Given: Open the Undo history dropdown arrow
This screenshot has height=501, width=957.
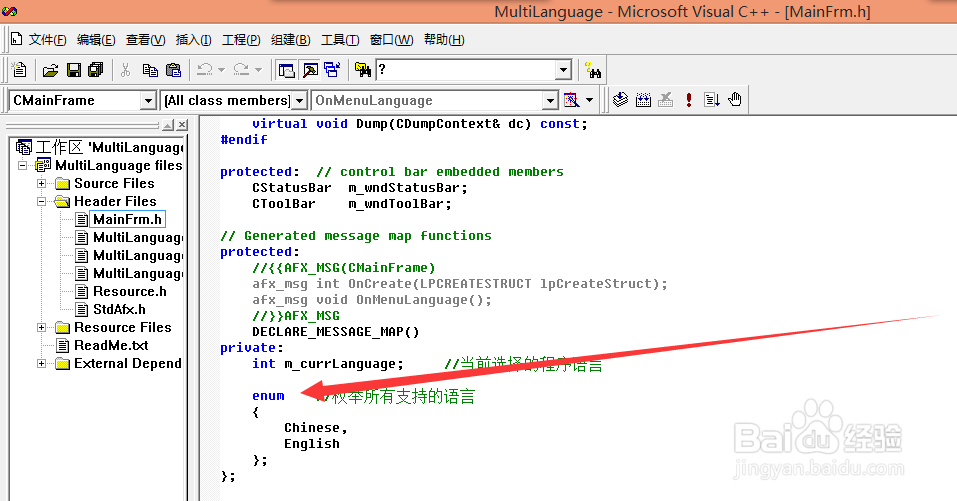Looking at the screenshot, I should (x=222, y=70).
